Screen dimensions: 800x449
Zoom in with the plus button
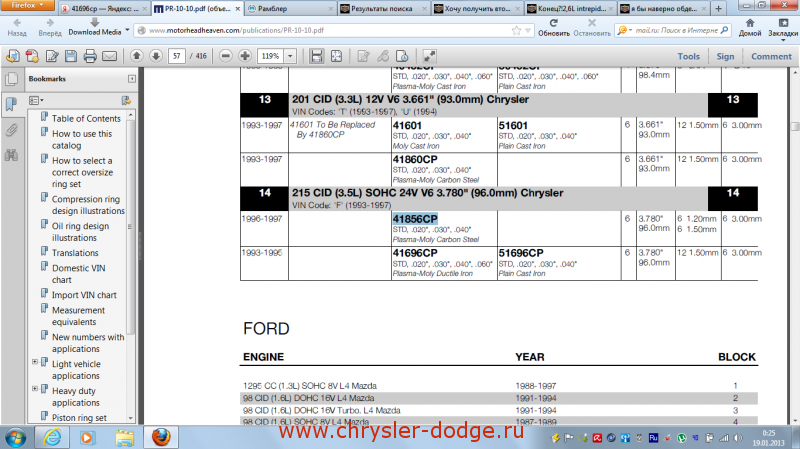pos(245,56)
